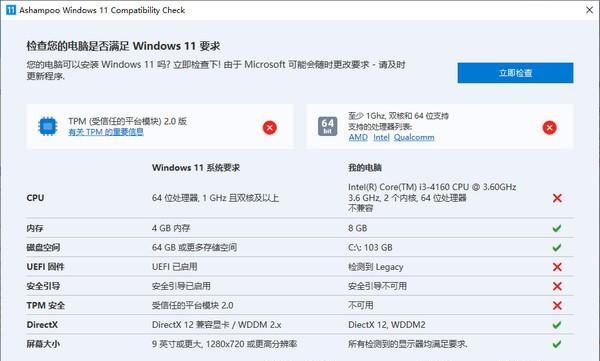Image resolution: width=600 pixels, height=361 pixels.
Task: Click the UEFI 已启用 requirement text
Action: (174, 267)
